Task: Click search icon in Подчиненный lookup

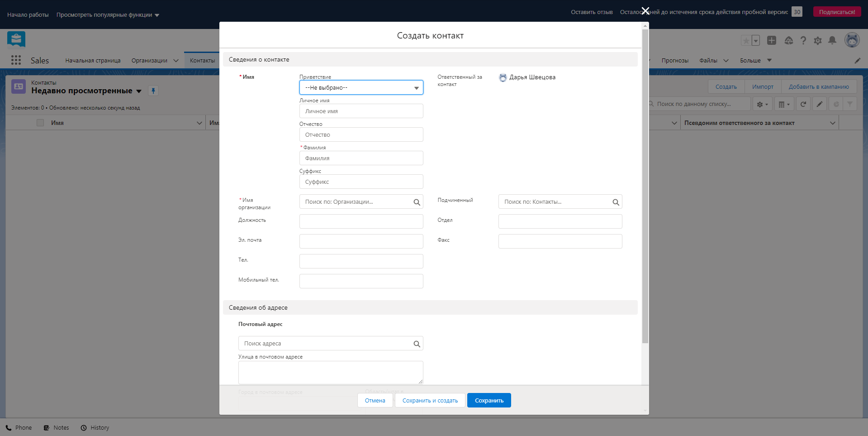Action: click(x=616, y=202)
